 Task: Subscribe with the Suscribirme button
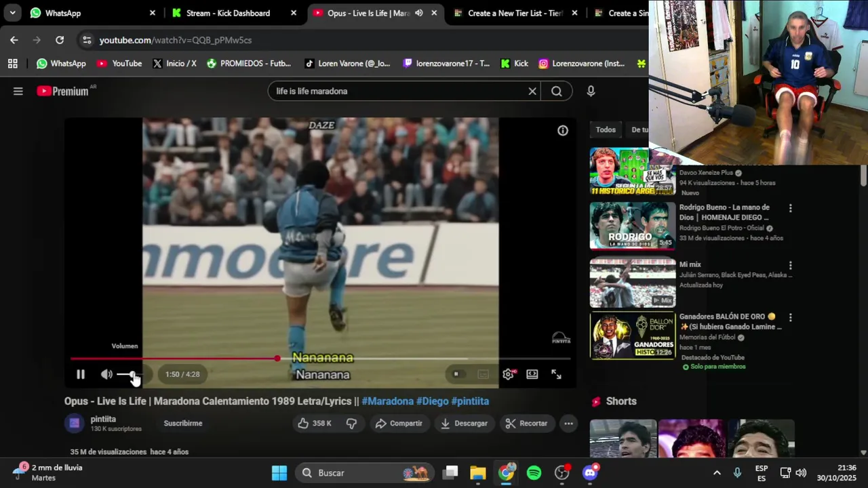tap(183, 423)
